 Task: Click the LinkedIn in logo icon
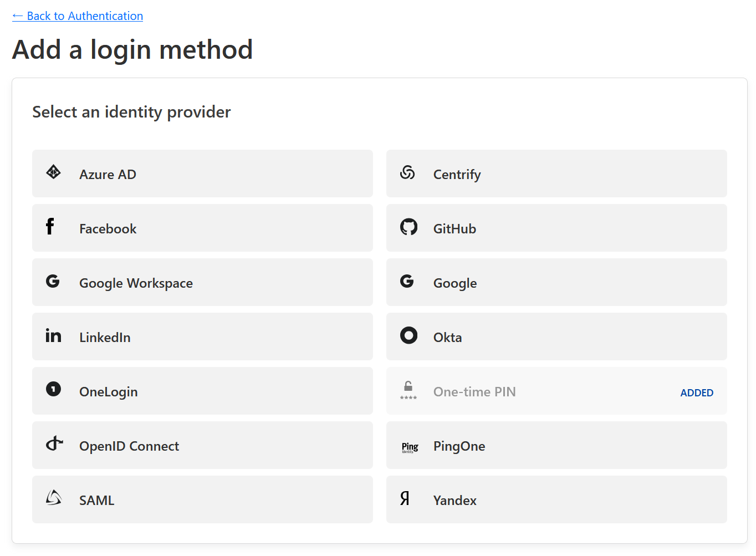pos(53,335)
